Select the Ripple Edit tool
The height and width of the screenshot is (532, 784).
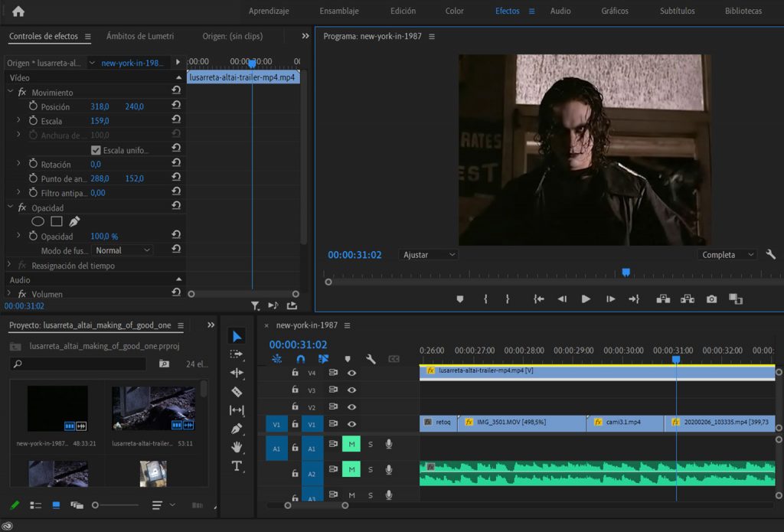pos(237,373)
